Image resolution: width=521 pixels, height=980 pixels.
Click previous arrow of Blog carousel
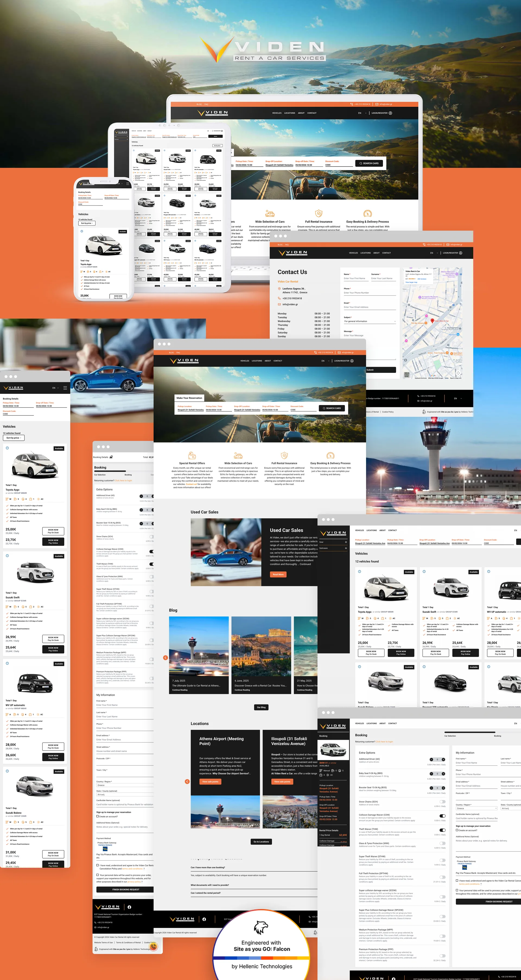click(165, 658)
